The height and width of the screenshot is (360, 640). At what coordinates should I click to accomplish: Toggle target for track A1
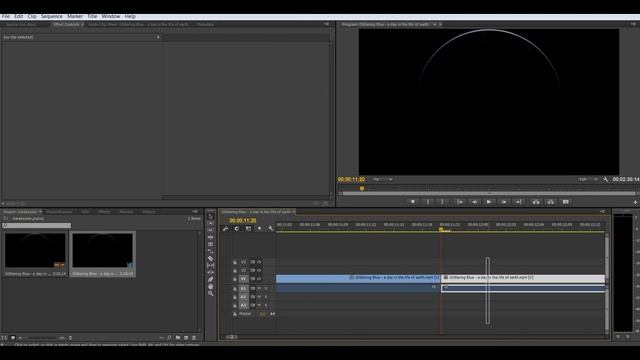pos(243,288)
